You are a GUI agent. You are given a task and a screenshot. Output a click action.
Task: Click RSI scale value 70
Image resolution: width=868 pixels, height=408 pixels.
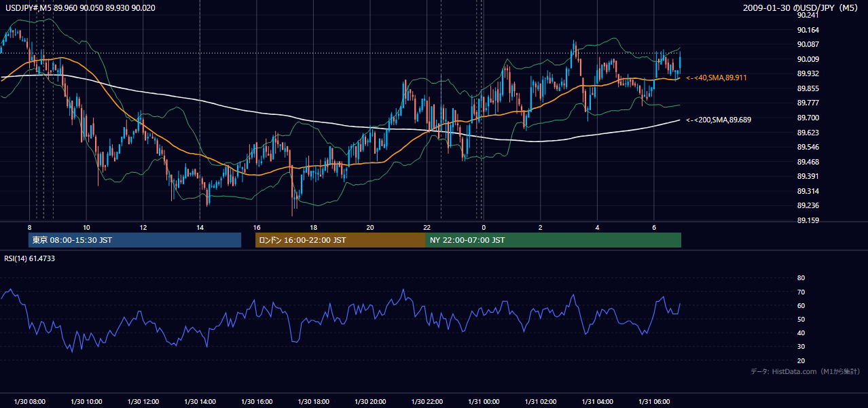pyautogui.click(x=801, y=292)
